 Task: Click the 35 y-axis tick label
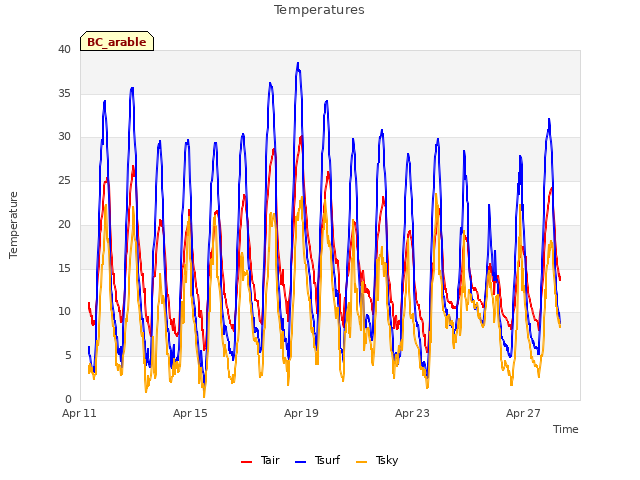coord(64,93)
